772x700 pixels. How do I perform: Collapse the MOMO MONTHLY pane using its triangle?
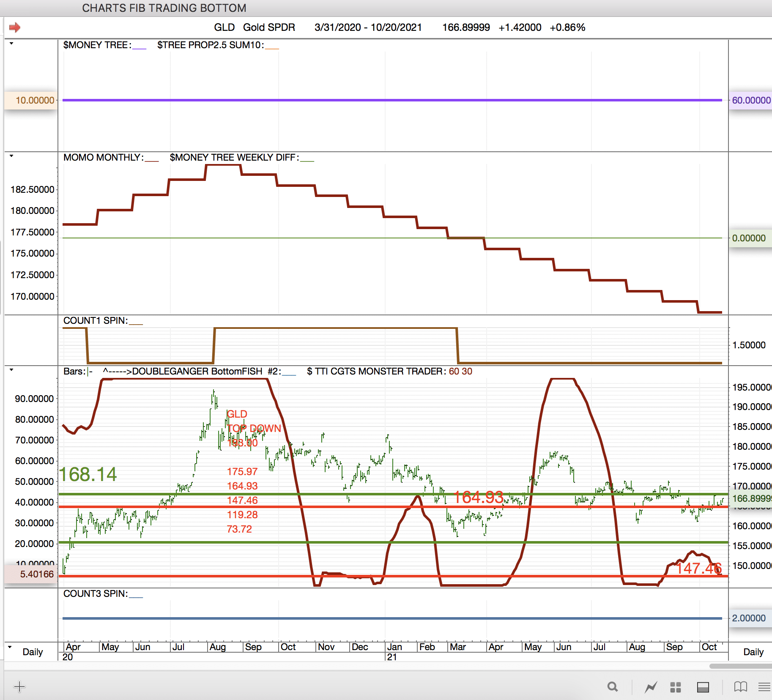pos(11,156)
